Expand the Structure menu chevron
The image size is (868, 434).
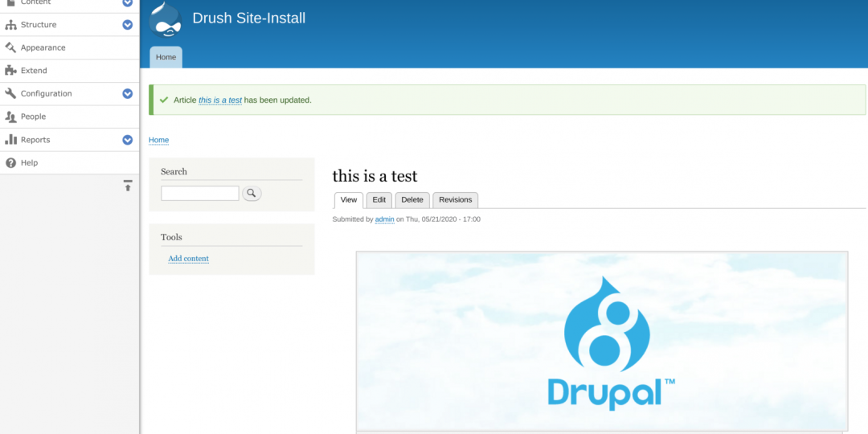pyautogui.click(x=127, y=25)
